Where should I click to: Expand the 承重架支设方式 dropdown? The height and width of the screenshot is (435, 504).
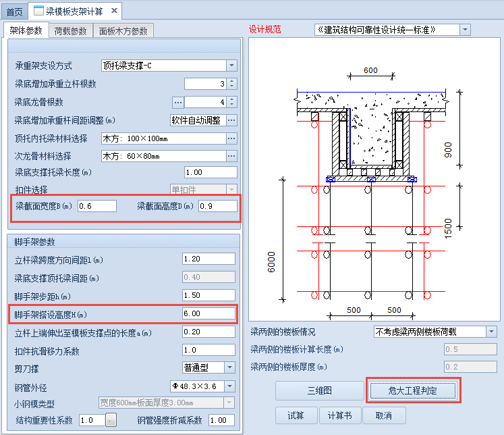point(231,66)
